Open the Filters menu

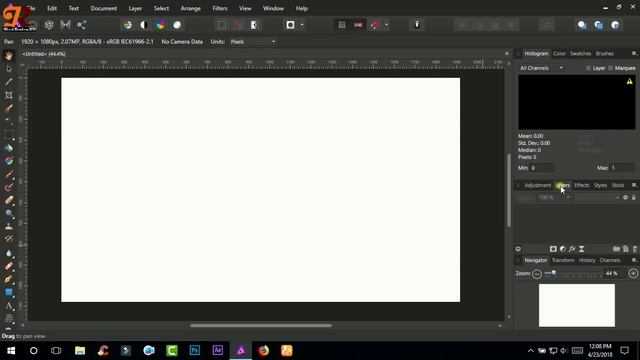pos(220,8)
